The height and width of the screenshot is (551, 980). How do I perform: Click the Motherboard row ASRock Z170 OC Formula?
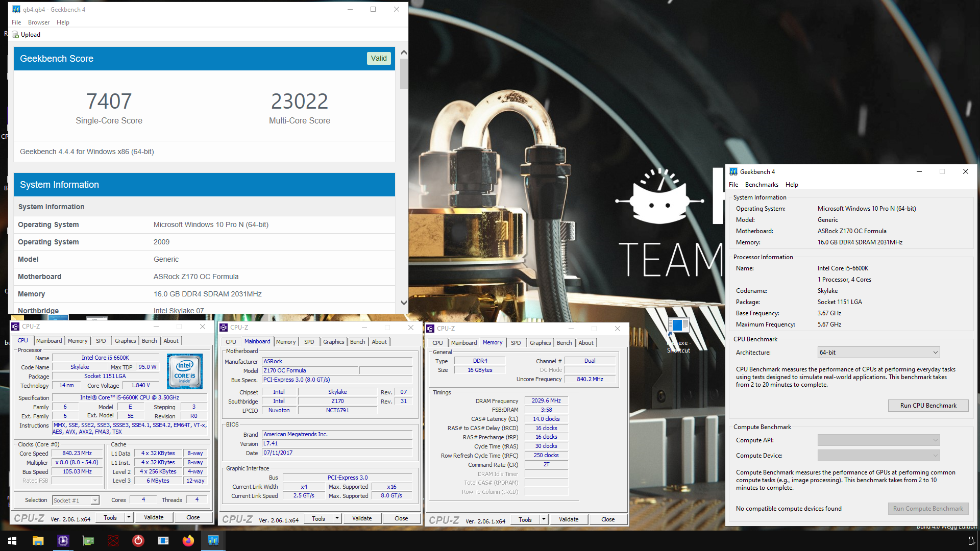[204, 277]
